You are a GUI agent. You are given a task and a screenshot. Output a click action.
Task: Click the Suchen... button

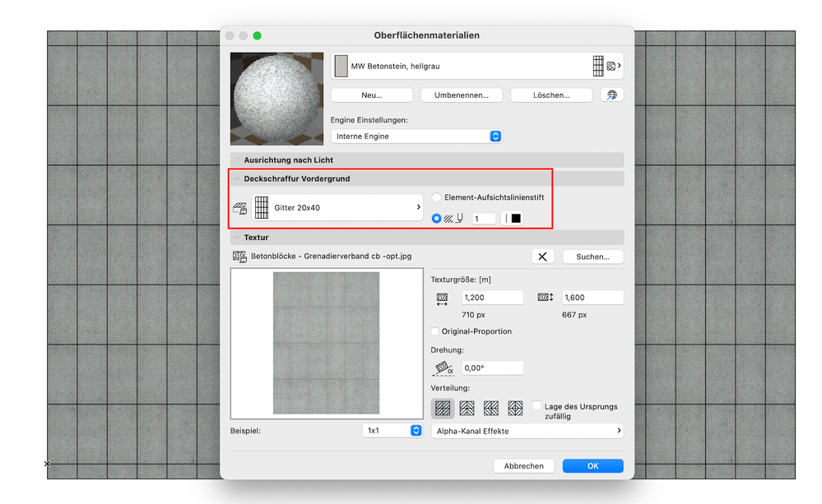point(593,257)
